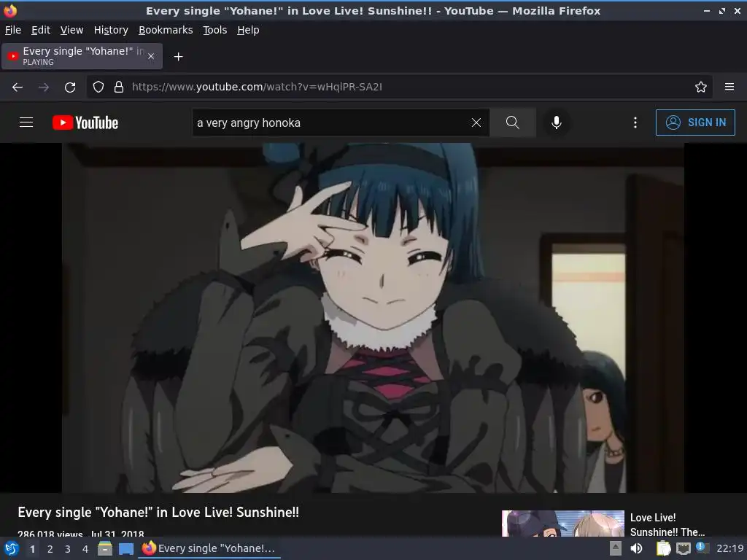Screen dimensions: 747x560
Task: Open the update notification tray icon
Action: 702,548
